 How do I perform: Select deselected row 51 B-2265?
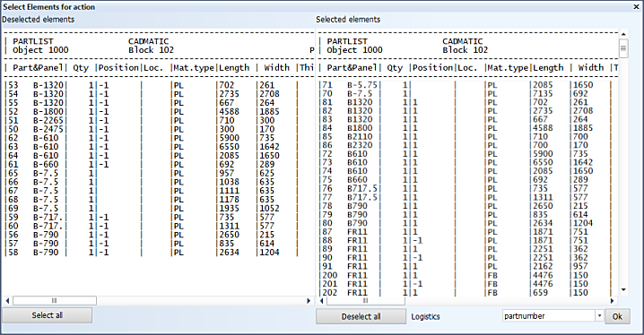click(x=159, y=120)
